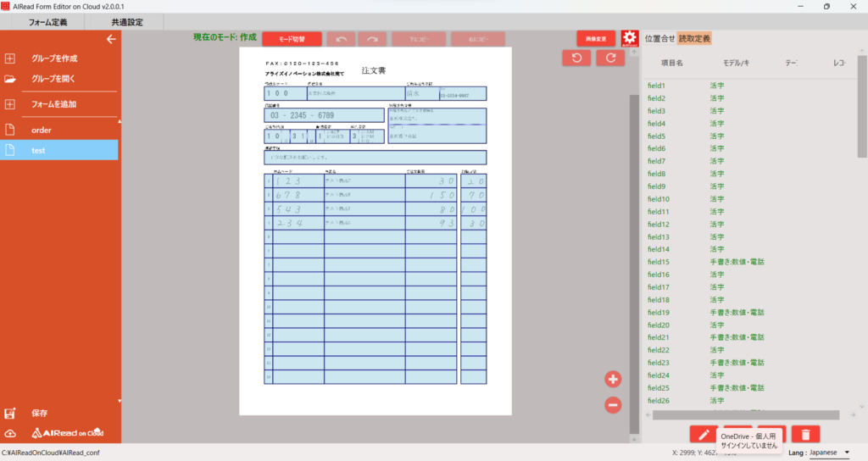Click the trash delete button
The image size is (868, 461).
tap(805, 435)
